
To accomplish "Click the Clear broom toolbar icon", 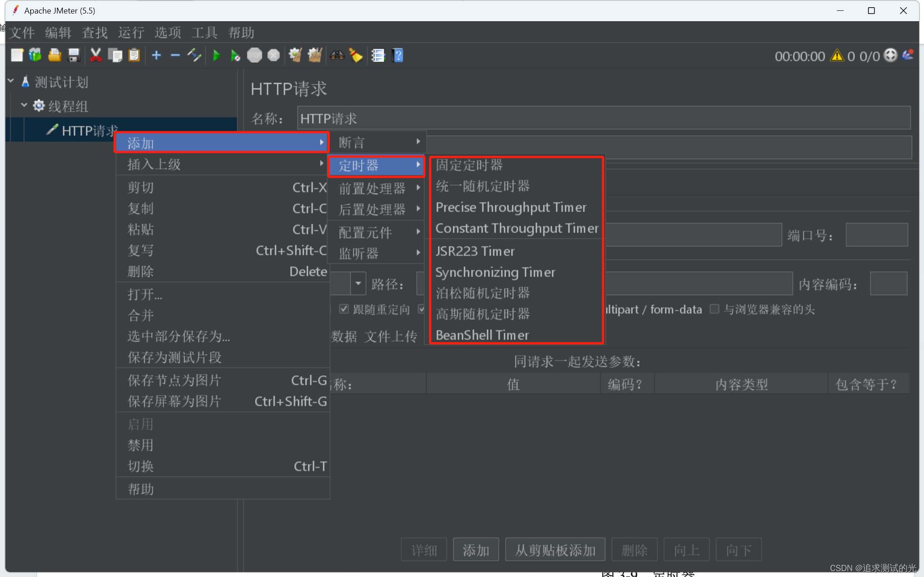I will pyautogui.click(x=295, y=55).
